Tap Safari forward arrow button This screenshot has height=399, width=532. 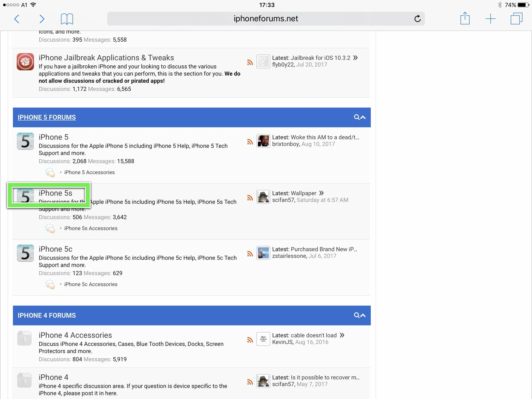pyautogui.click(x=42, y=19)
